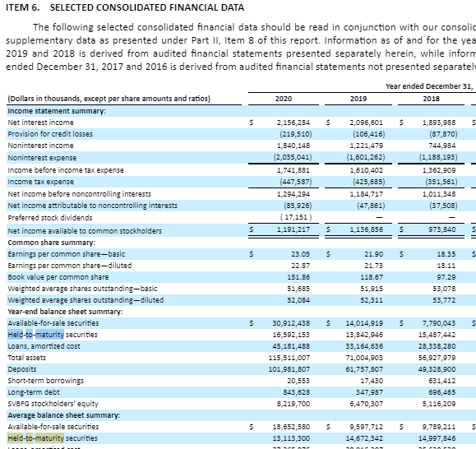Select the total assets value 115,511,007
Screen dimensions: 476x449
pyautogui.click(x=289, y=358)
